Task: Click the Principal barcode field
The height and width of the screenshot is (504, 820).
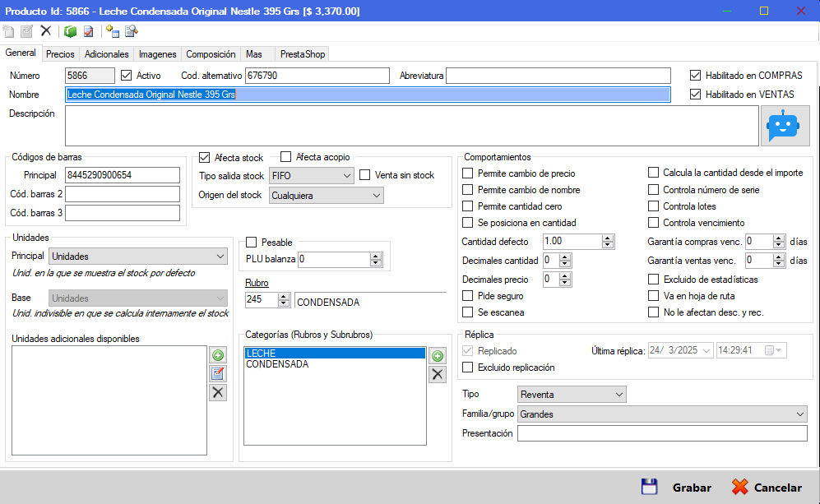Action: (123, 175)
